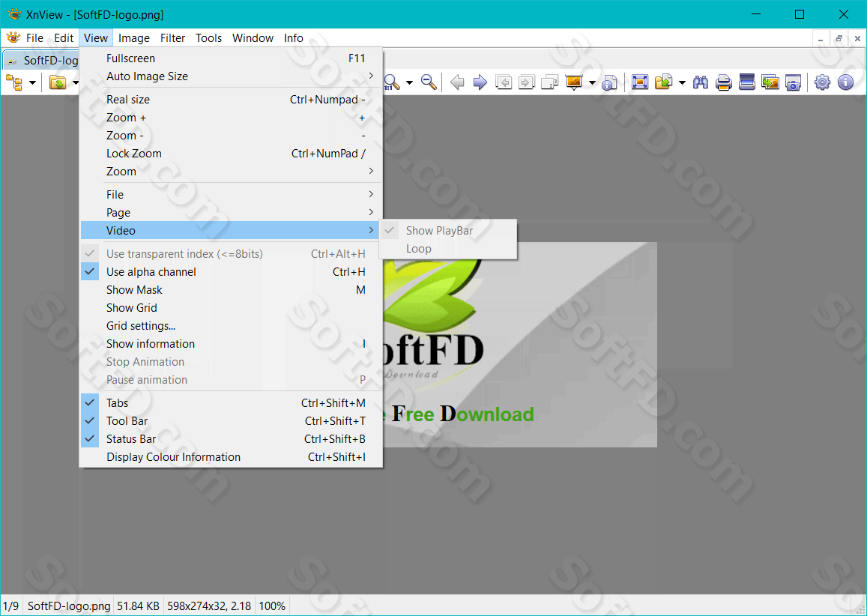
Task: Open the dropdown arrow beside export icon
Action: click(x=682, y=83)
